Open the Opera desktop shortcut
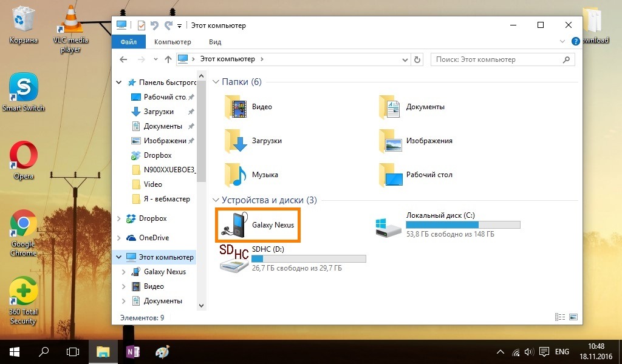The height and width of the screenshot is (364, 622). pos(24,159)
